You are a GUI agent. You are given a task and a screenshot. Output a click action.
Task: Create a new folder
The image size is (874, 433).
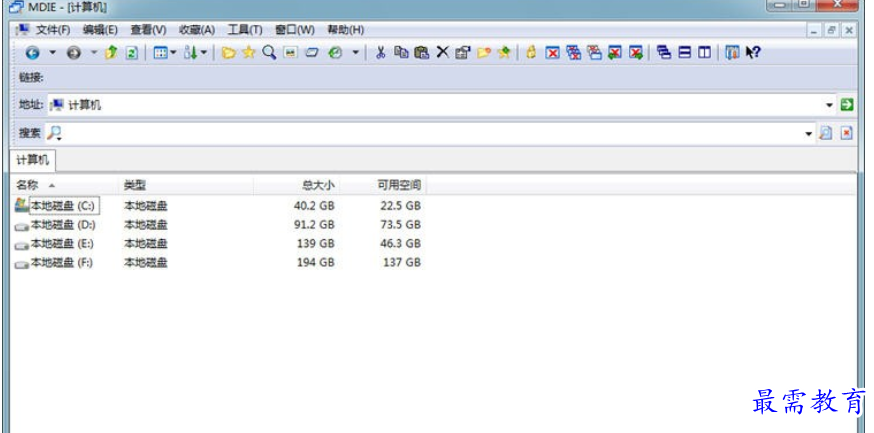pyautogui.click(x=483, y=53)
